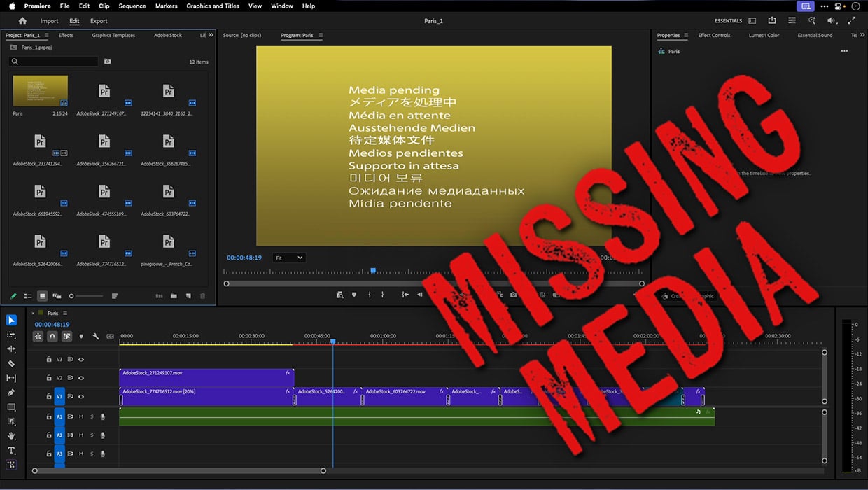This screenshot has width=868, height=490.
Task: Click the Project panel search field
Action: coord(54,62)
